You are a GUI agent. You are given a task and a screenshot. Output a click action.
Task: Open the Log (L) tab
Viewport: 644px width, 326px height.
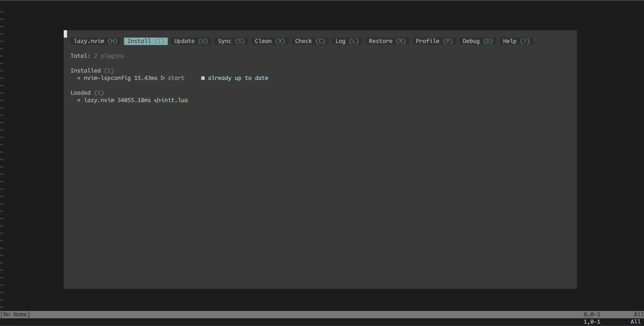coord(347,41)
